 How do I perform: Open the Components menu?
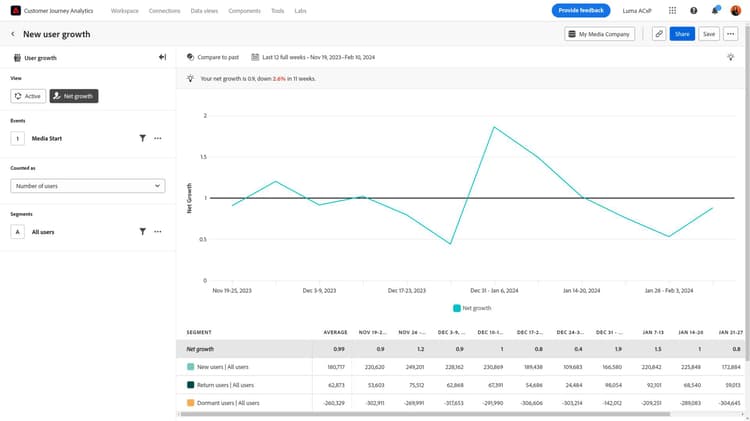[244, 11]
